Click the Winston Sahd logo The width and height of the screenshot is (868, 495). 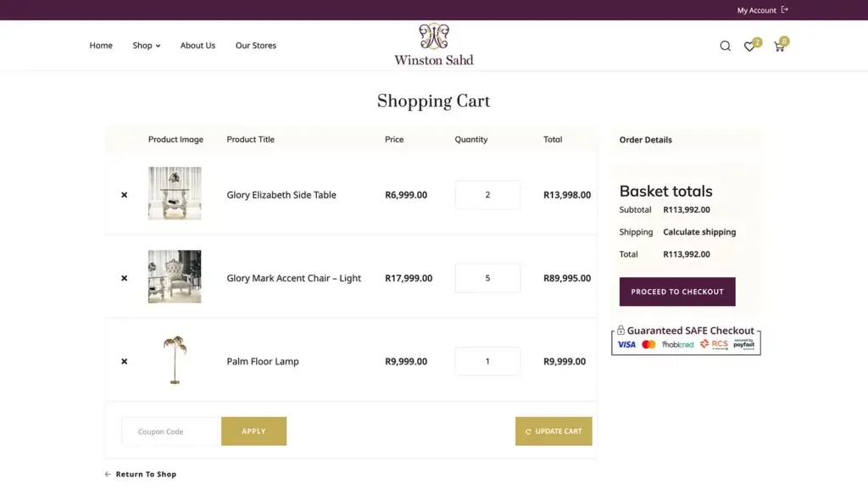coord(433,44)
